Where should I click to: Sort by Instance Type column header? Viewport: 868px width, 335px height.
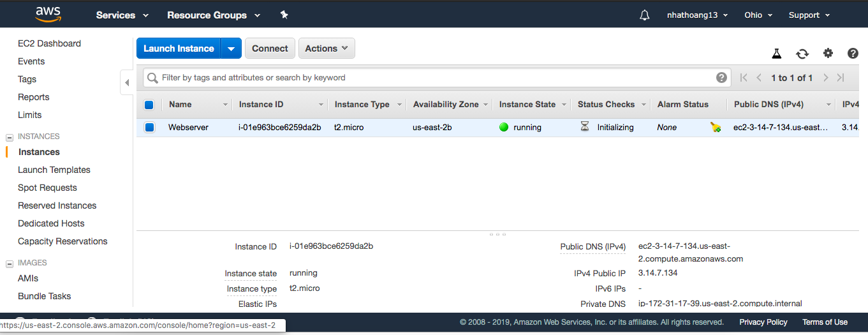[x=367, y=105]
